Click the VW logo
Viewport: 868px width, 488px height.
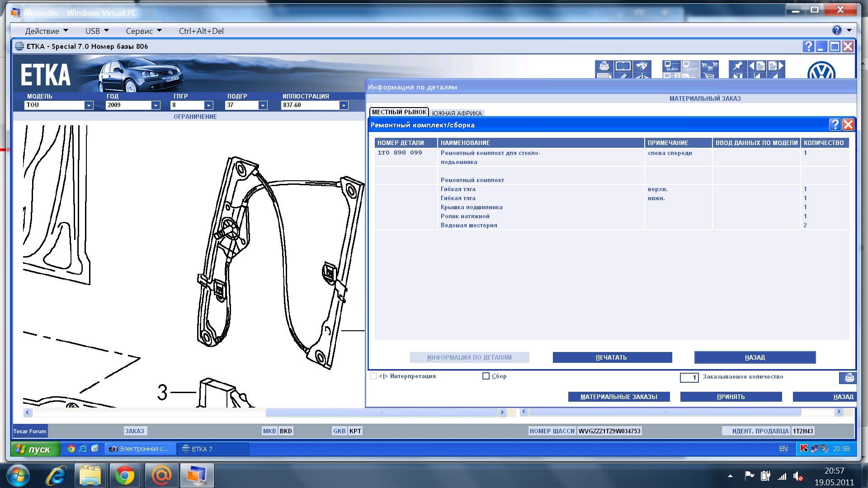pos(821,70)
